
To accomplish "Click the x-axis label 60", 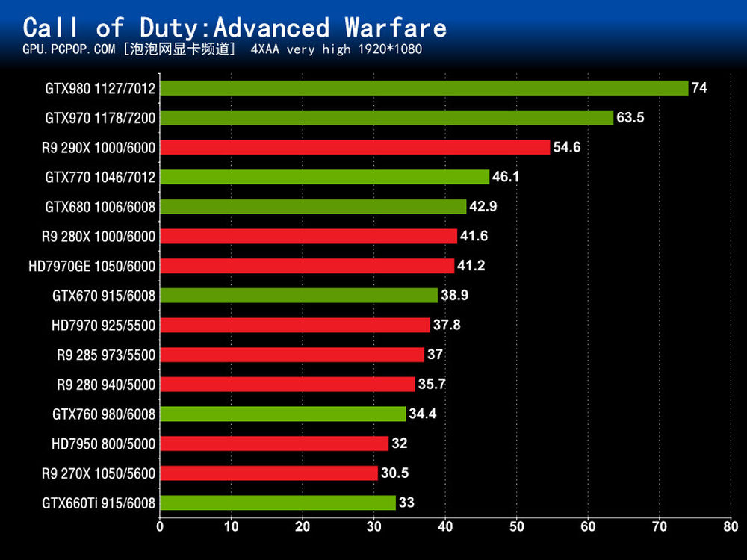I will (x=588, y=526).
